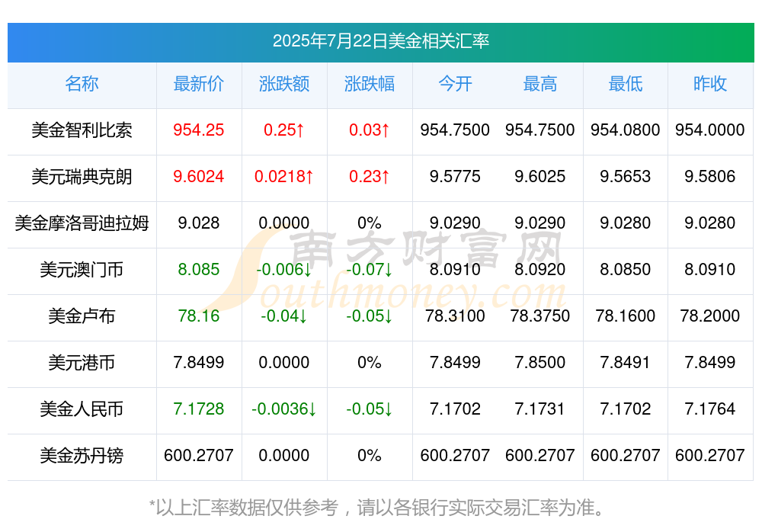Click latest price 9.6024

(x=199, y=177)
